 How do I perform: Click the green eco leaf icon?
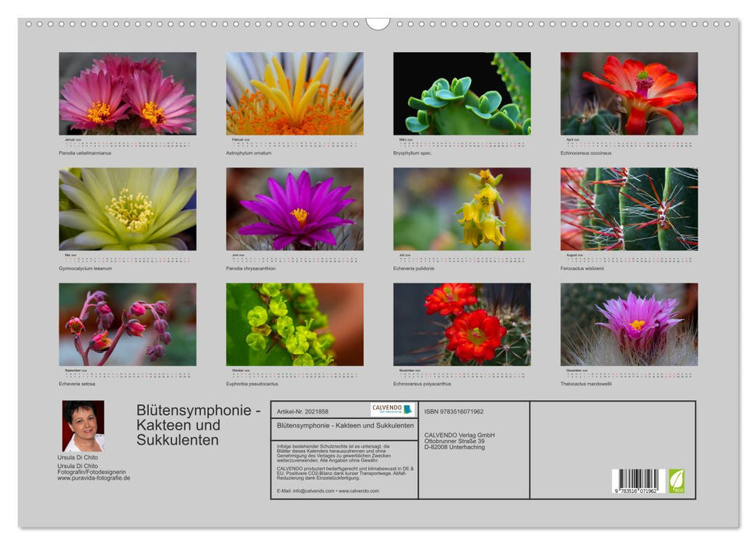tap(677, 480)
